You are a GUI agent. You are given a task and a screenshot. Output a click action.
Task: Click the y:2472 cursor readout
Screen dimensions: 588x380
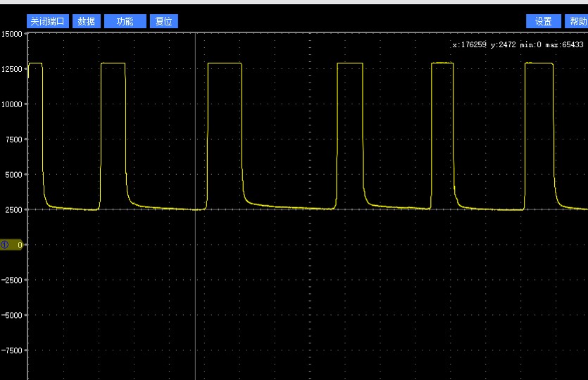(503, 44)
